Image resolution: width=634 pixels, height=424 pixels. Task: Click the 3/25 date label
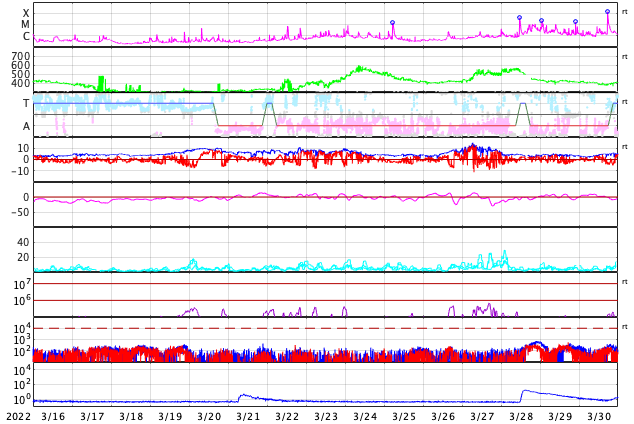pos(404,417)
